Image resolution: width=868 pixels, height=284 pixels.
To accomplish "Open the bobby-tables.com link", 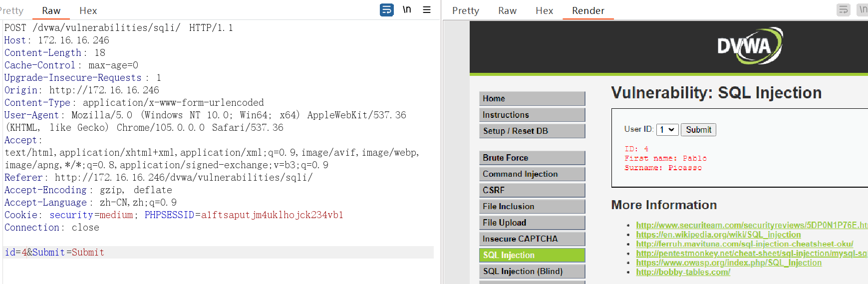I will coord(683,272).
